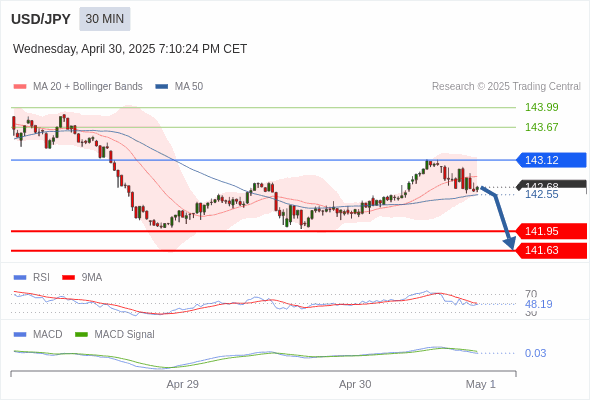
Task: Click the Apr 30 date axis label
Action: click(355, 384)
